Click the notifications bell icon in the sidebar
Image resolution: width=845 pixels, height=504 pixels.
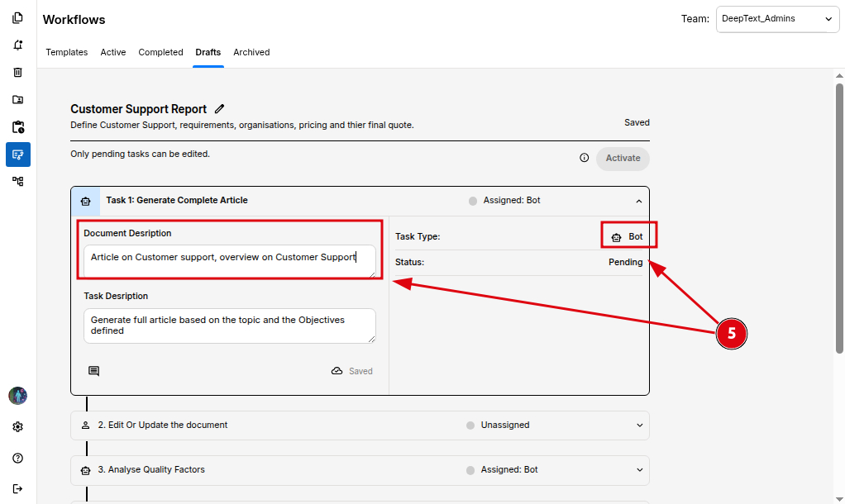[18, 45]
